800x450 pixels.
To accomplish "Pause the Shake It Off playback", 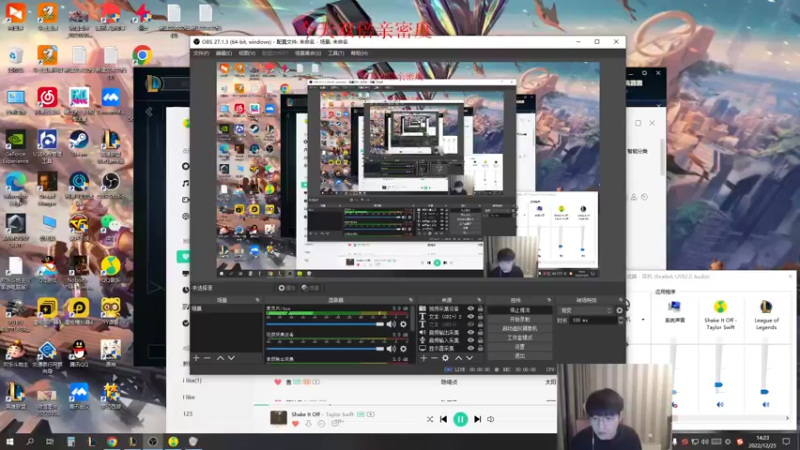I will (460, 419).
